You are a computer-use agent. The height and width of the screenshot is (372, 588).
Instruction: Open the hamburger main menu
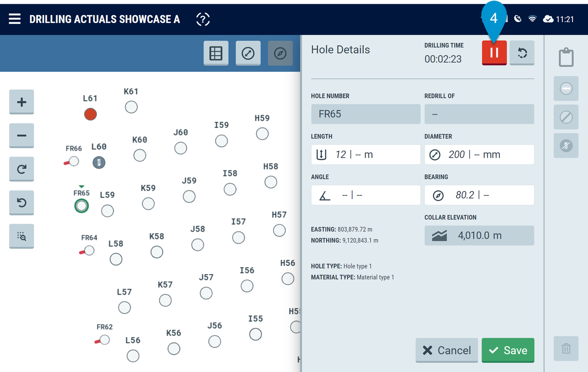(14, 19)
